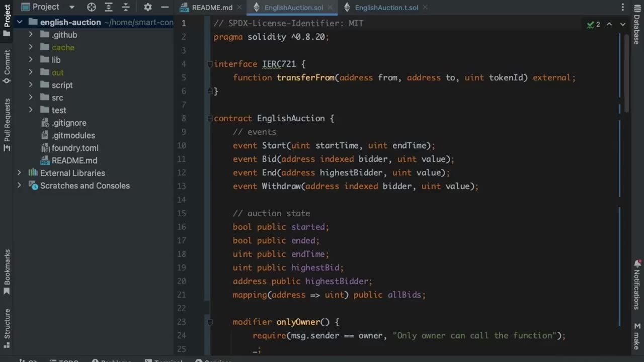
Task: Click the Scratches and Consoles icon
Action: tap(33, 186)
